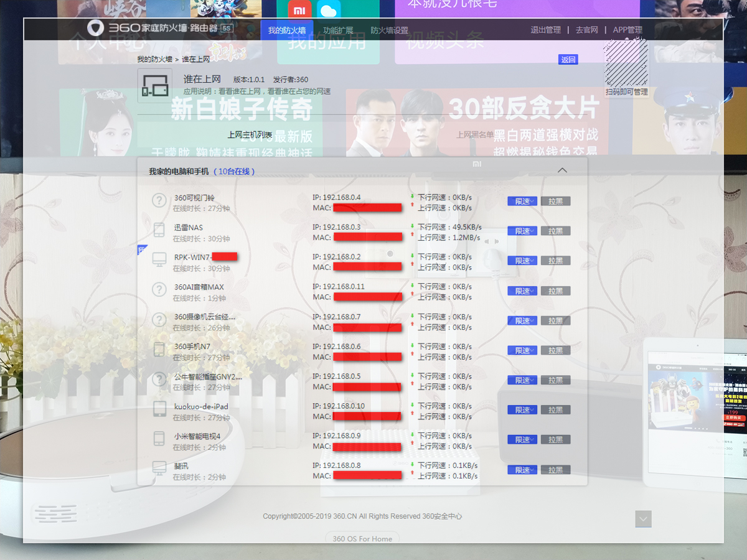Image resolution: width=747 pixels, height=560 pixels.
Task: Select the 上网黑名单 tab
Action: pos(475,134)
